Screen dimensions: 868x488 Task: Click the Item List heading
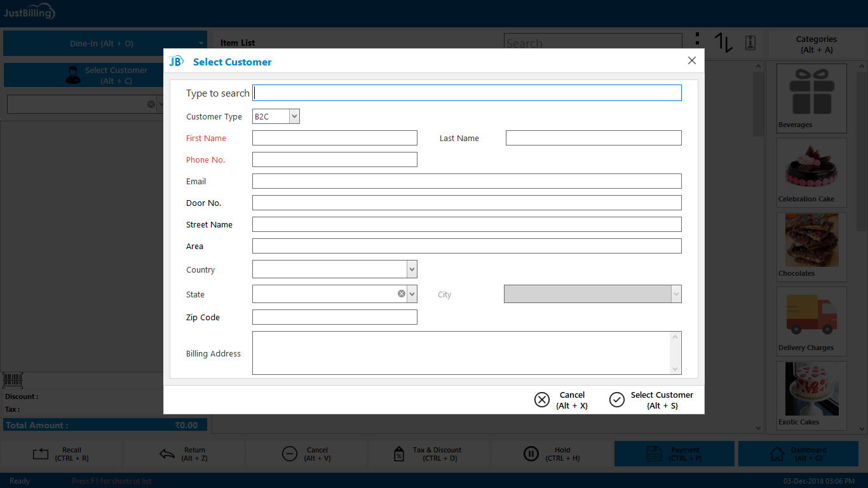click(238, 43)
